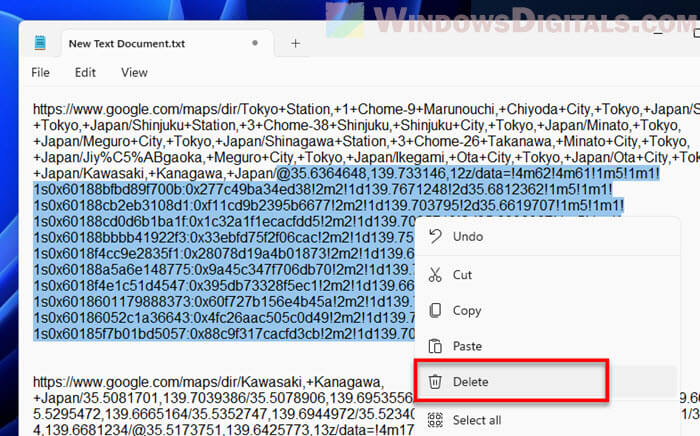The width and height of the screenshot is (700, 436).
Task: Choose Undo in the context menu
Action: (x=547, y=237)
